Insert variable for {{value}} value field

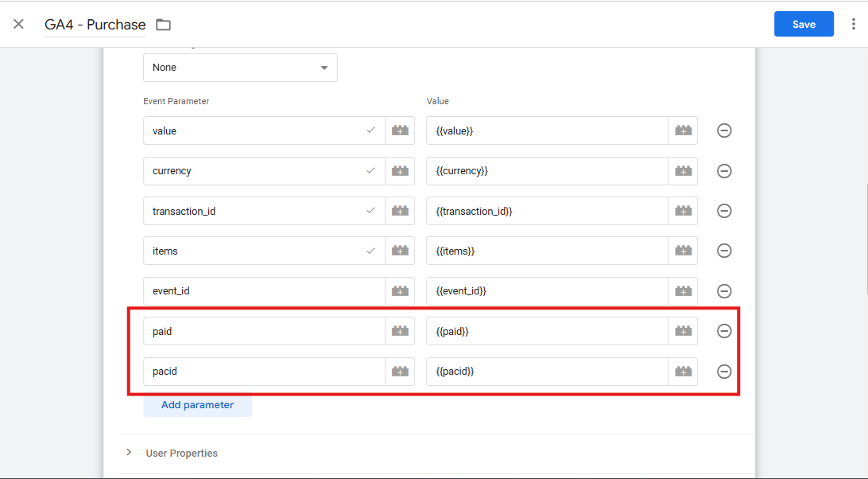pos(683,130)
